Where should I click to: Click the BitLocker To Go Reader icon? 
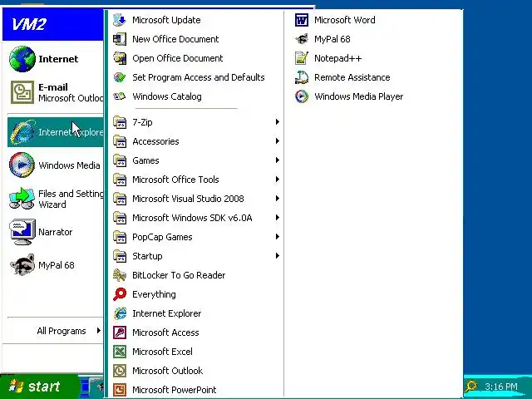click(120, 275)
